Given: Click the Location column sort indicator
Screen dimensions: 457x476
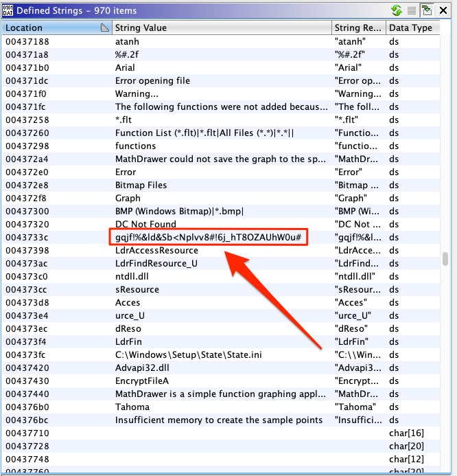Looking at the screenshot, I should pyautogui.click(x=104, y=28).
